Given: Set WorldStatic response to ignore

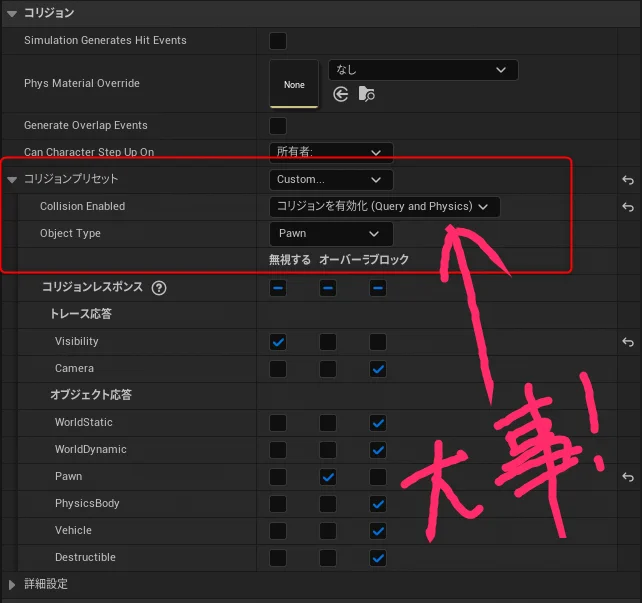Looking at the screenshot, I should click(x=278, y=423).
